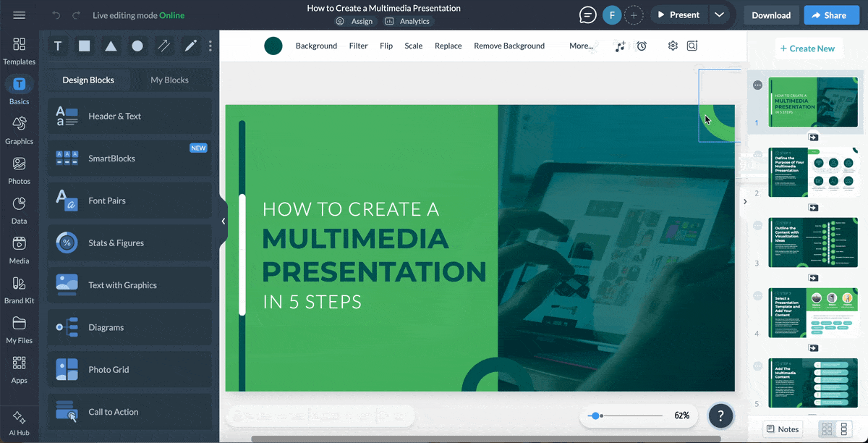This screenshot has width=868, height=443.
Task: Open Stats & Figures category
Action: coord(130,242)
